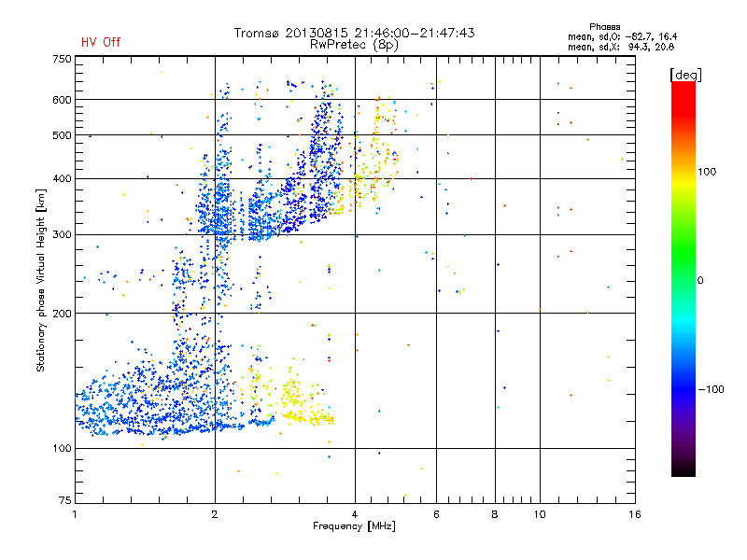Click the x-axis label '2'
Image resolution: width=747 pixels, height=560 pixels.
click(215, 514)
